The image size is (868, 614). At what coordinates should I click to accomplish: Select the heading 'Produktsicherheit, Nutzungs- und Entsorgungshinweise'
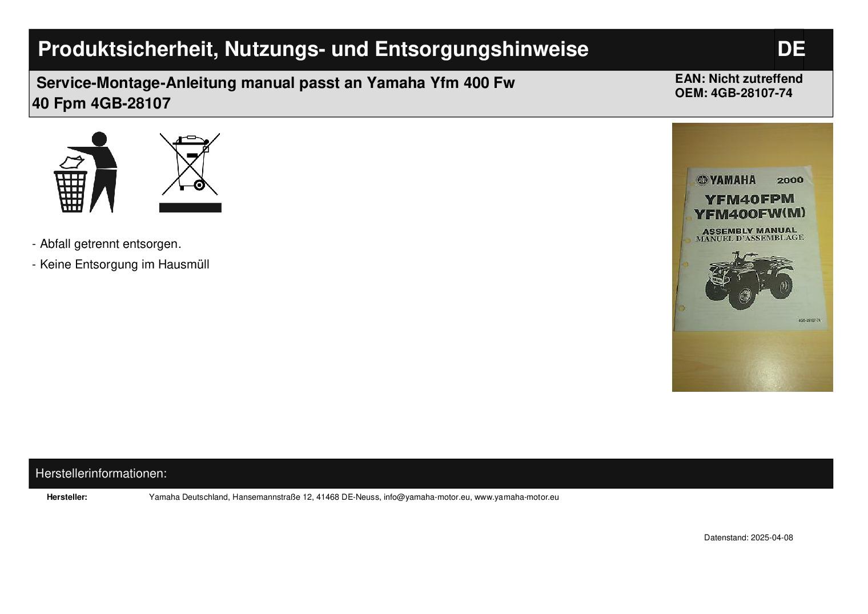313,49
